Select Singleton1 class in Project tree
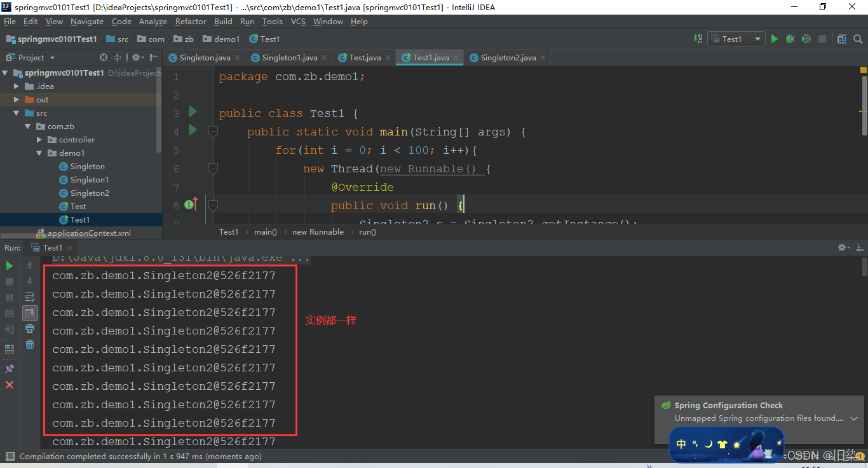Image resolution: width=868 pixels, height=468 pixels. coord(89,180)
